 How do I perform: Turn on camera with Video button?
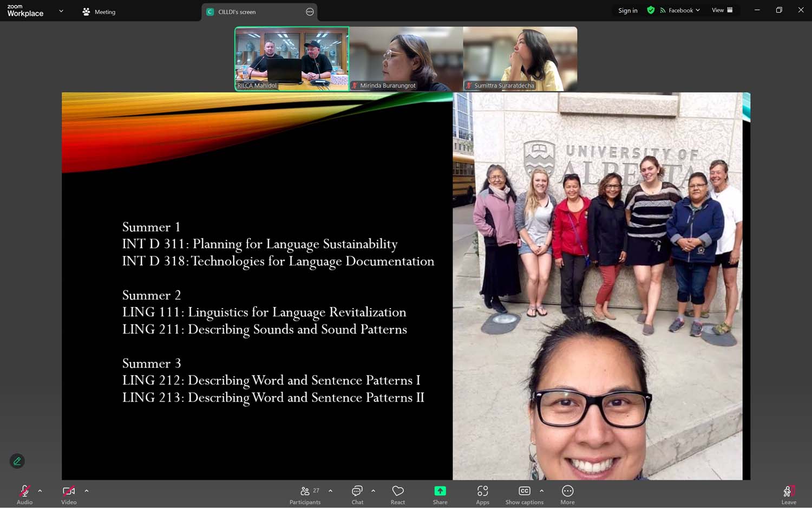(69, 494)
